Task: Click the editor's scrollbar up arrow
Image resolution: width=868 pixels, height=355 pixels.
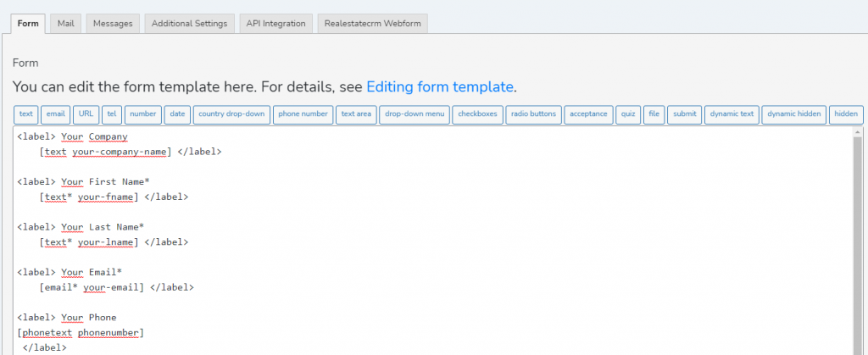Action: (856, 134)
